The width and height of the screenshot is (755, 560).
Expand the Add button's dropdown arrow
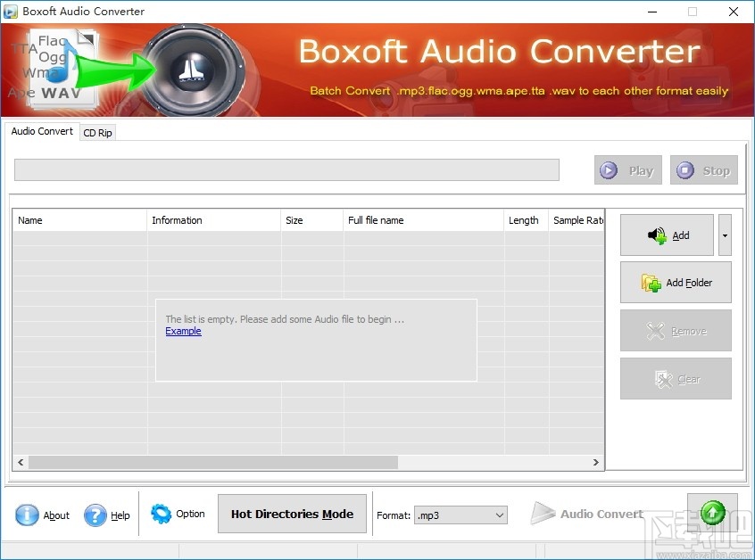click(723, 235)
